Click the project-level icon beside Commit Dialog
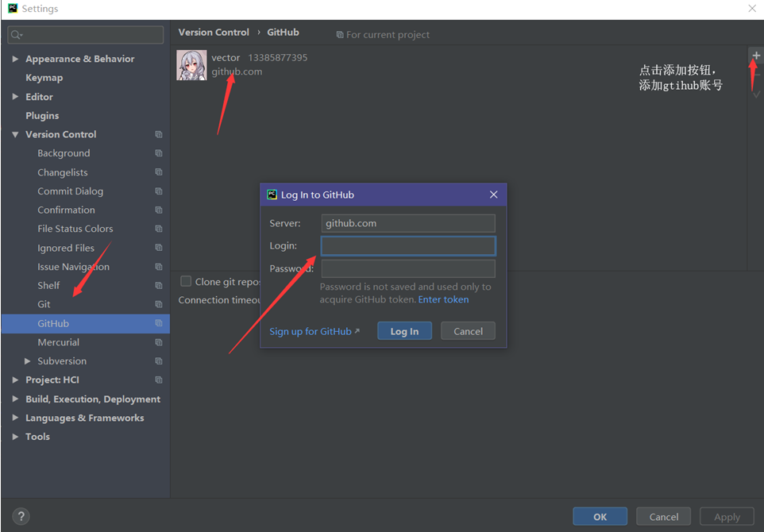The height and width of the screenshot is (532, 764). 158,191
